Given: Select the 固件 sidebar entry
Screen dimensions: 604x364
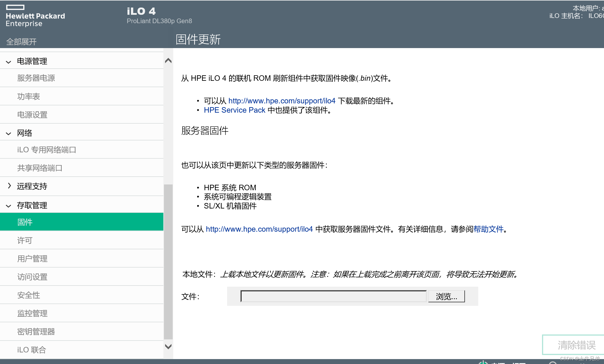Looking at the screenshot, I should click(25, 222).
